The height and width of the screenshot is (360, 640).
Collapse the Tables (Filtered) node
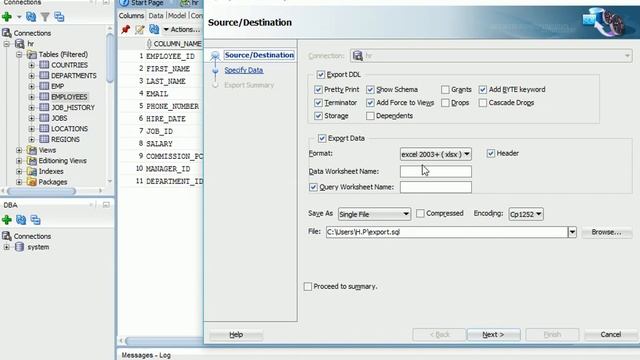19,54
